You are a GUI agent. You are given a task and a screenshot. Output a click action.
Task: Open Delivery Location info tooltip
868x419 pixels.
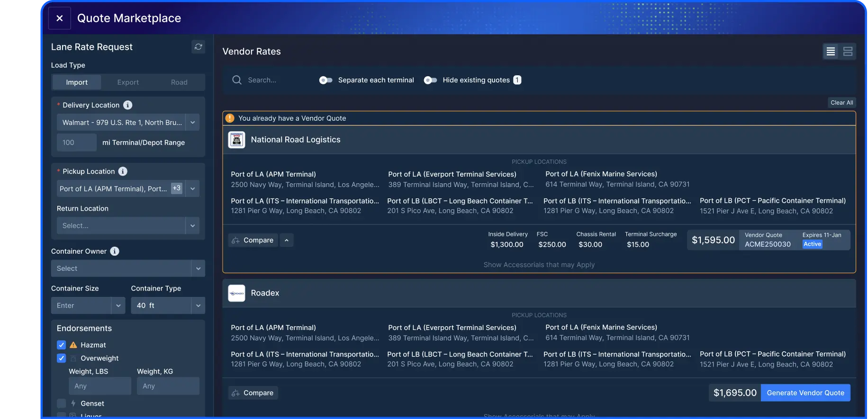(128, 105)
